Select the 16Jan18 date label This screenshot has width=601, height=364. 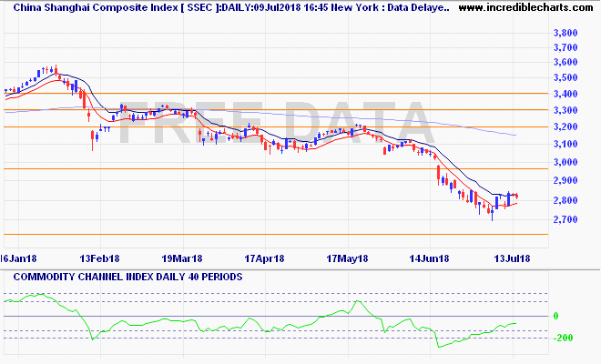click(x=18, y=258)
